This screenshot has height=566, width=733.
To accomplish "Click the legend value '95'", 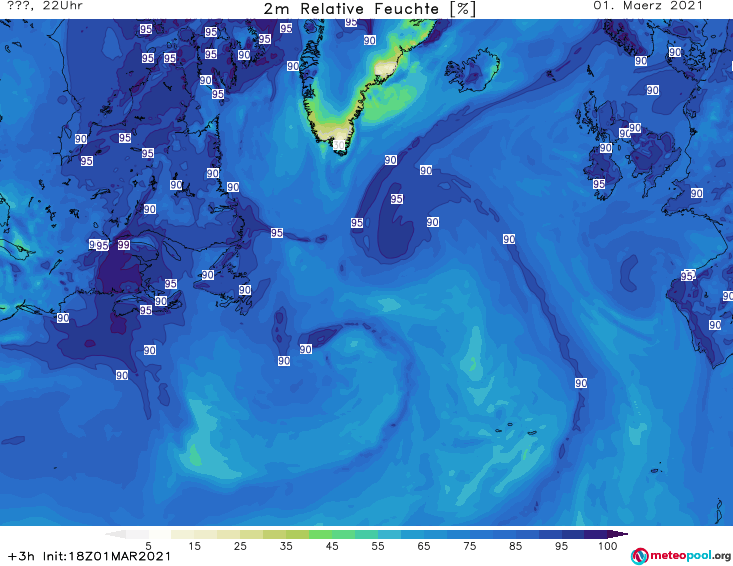I will (561, 546).
